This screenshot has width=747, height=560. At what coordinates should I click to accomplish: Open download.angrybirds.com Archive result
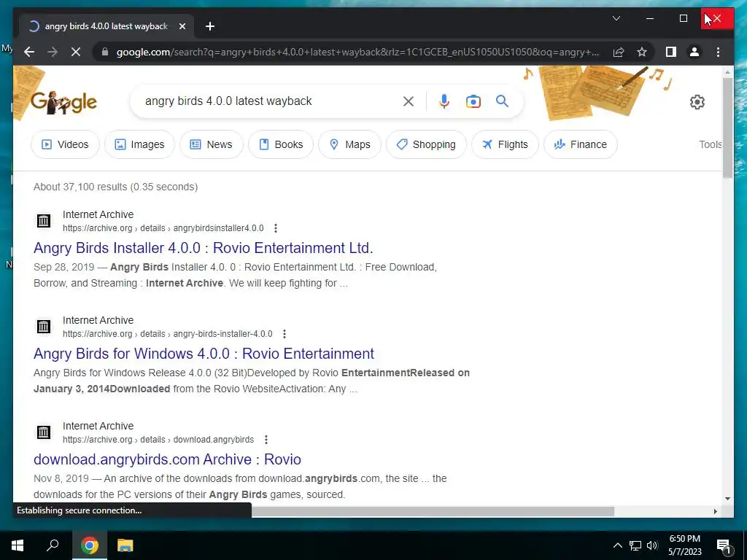[167, 459]
